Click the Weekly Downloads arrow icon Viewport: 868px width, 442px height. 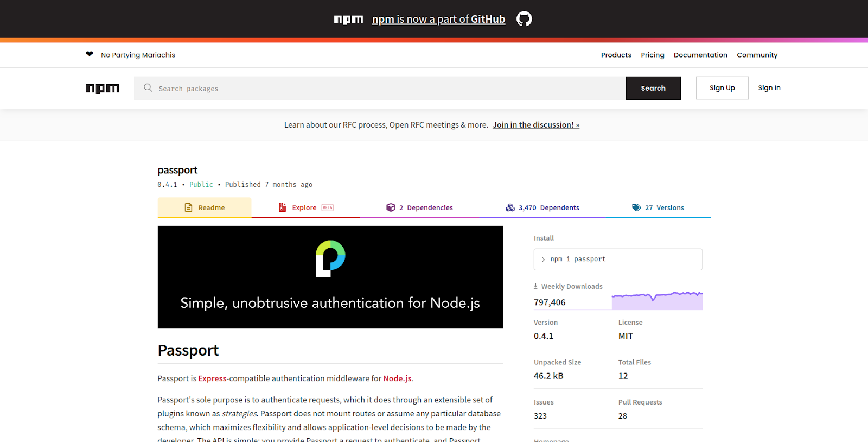pos(535,286)
